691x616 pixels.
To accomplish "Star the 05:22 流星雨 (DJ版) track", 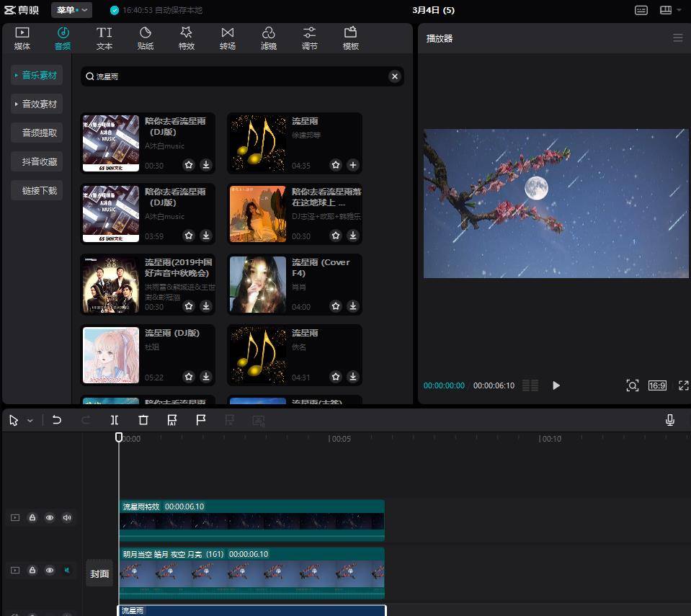I will coord(189,377).
